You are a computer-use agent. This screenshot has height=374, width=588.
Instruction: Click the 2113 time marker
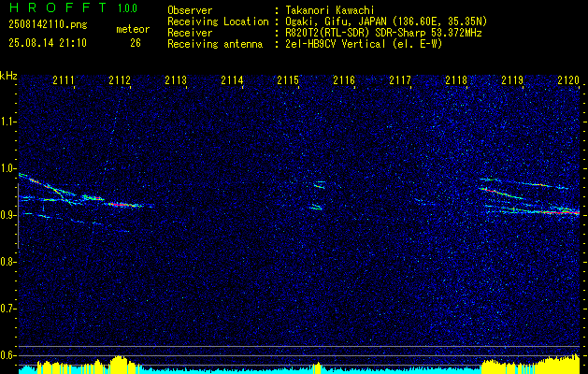176,80
